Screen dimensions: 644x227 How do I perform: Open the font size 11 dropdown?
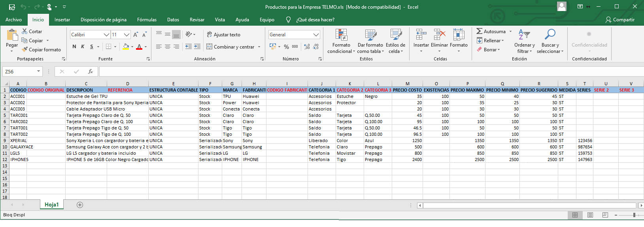[x=127, y=35]
